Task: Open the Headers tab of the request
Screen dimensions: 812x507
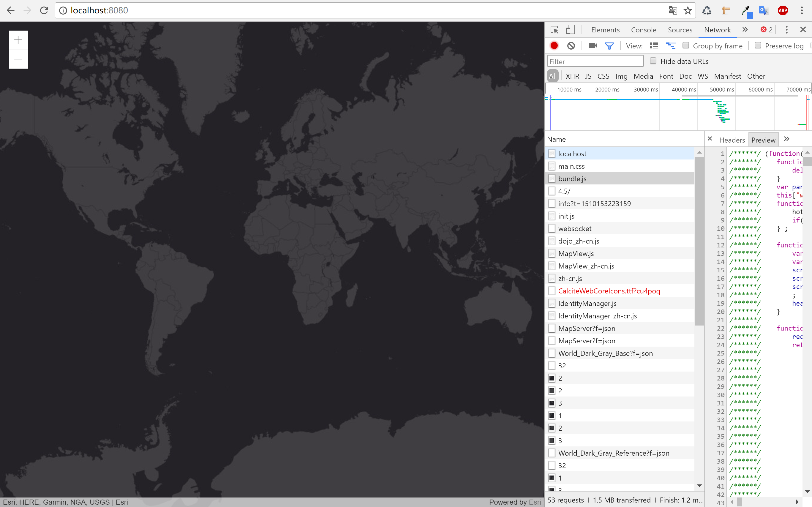Action: click(732, 140)
